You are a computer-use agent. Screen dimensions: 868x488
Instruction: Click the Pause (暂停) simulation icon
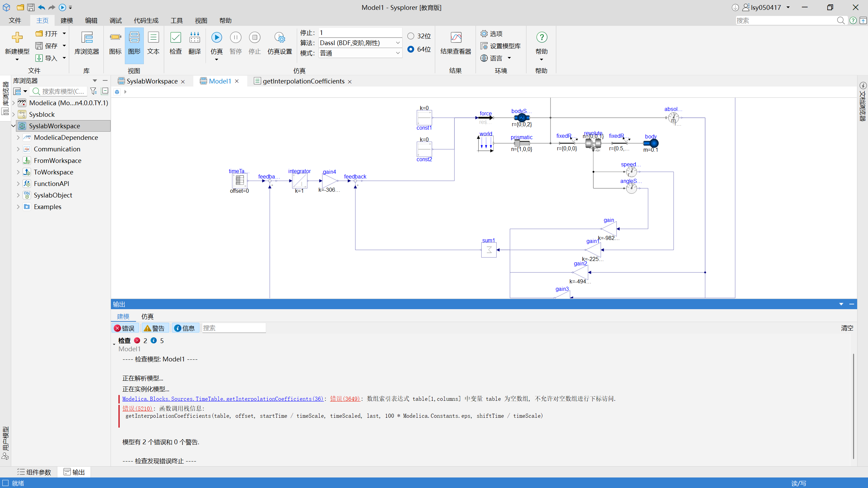(235, 37)
